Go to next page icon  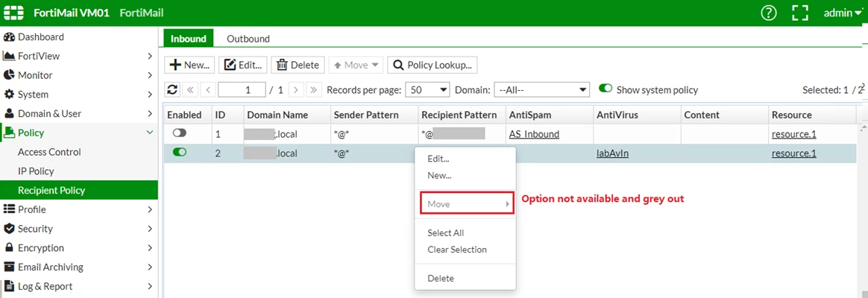click(296, 89)
